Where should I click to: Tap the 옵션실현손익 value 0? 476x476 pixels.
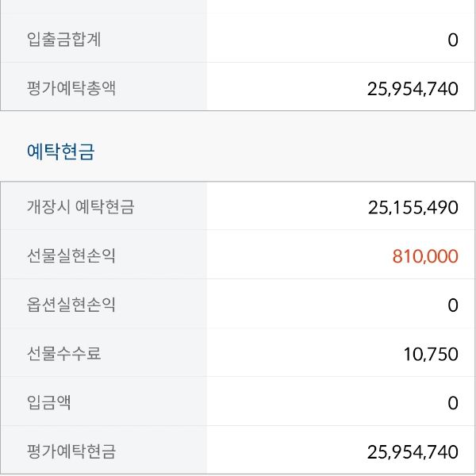pyautogui.click(x=452, y=305)
